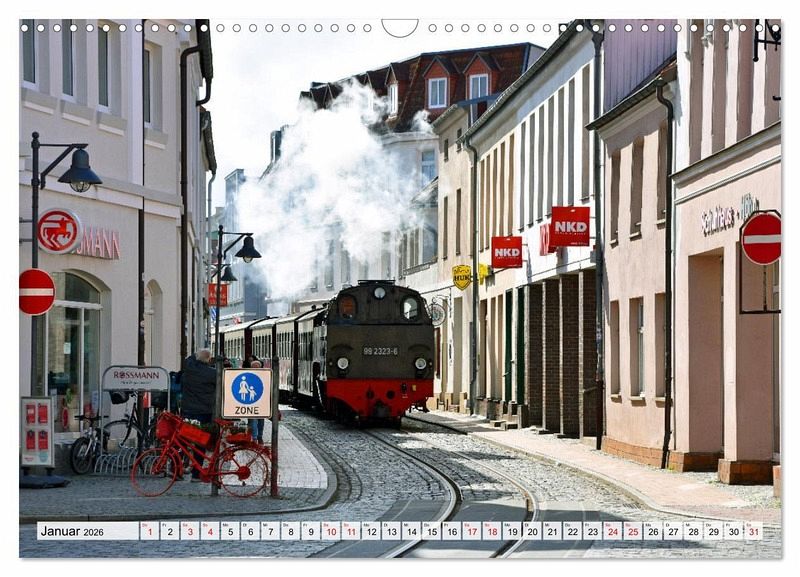Select day 8 in the calendar strip
The height and width of the screenshot is (577, 800).
291,531
